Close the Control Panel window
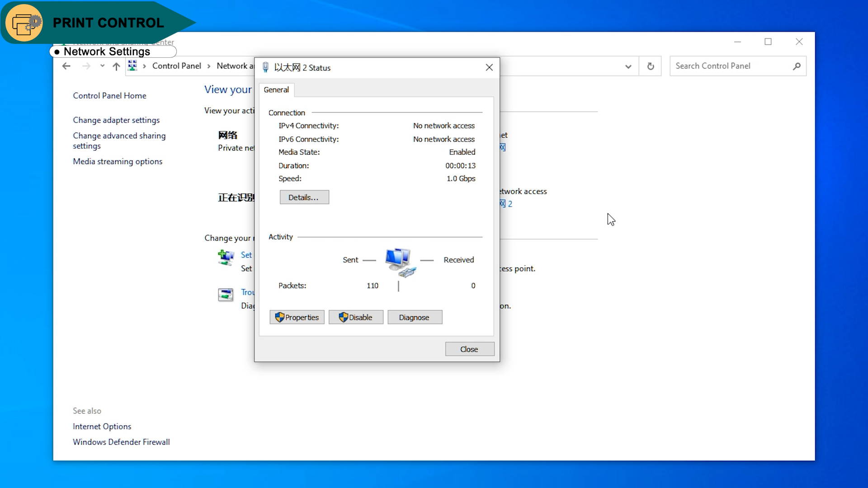The image size is (868, 488). 799,42
